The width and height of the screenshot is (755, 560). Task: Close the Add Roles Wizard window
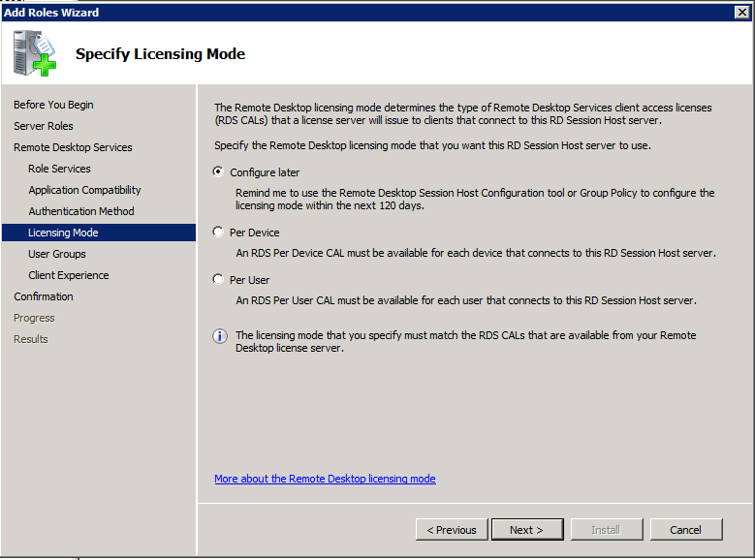742,13
